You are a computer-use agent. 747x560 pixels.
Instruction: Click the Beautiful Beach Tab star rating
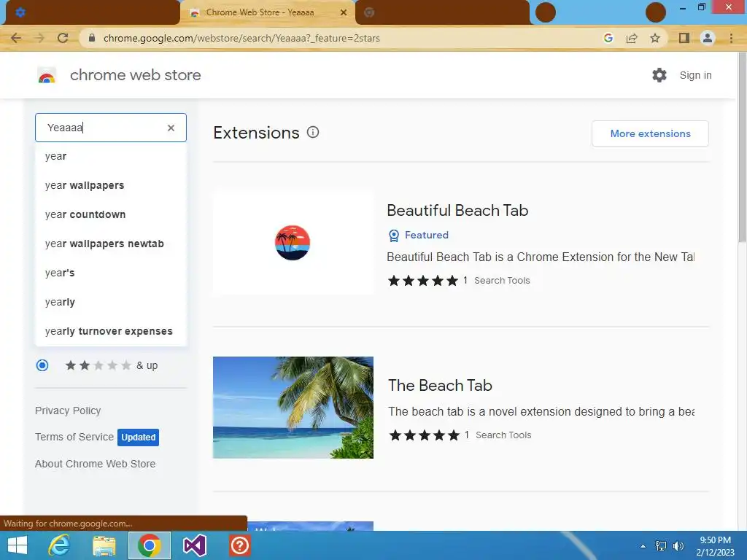(423, 281)
